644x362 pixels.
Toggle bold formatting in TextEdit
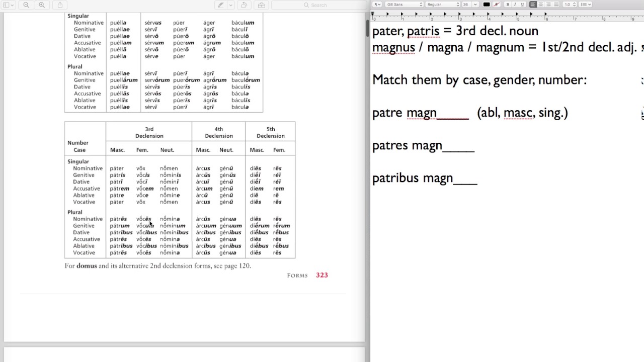click(x=508, y=5)
